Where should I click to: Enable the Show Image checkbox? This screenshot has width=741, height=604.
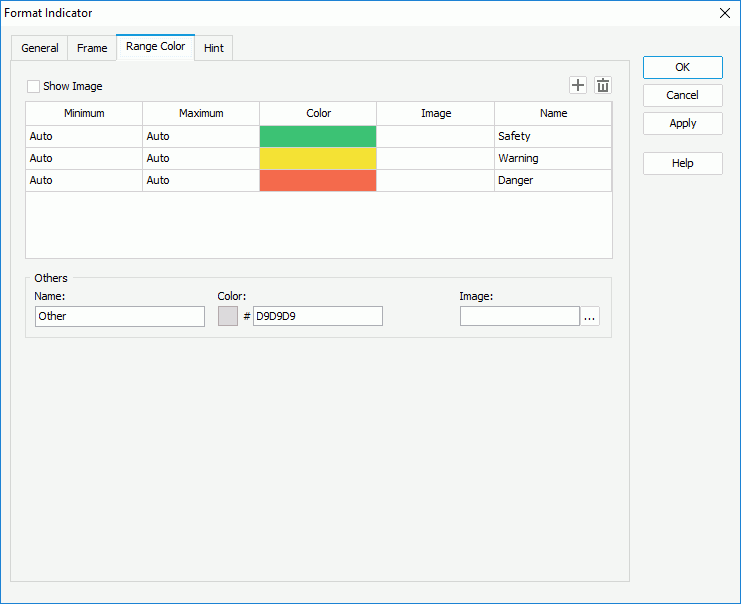(x=34, y=87)
